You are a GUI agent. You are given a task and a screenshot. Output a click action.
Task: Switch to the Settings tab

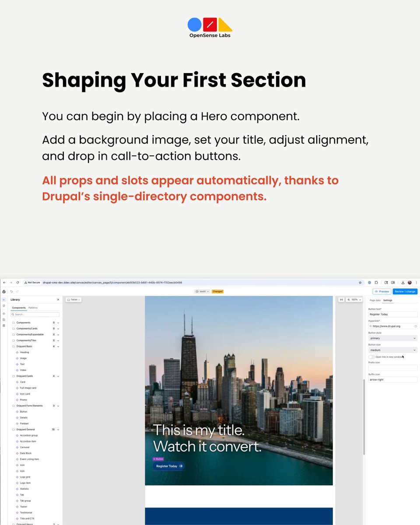coord(388,301)
